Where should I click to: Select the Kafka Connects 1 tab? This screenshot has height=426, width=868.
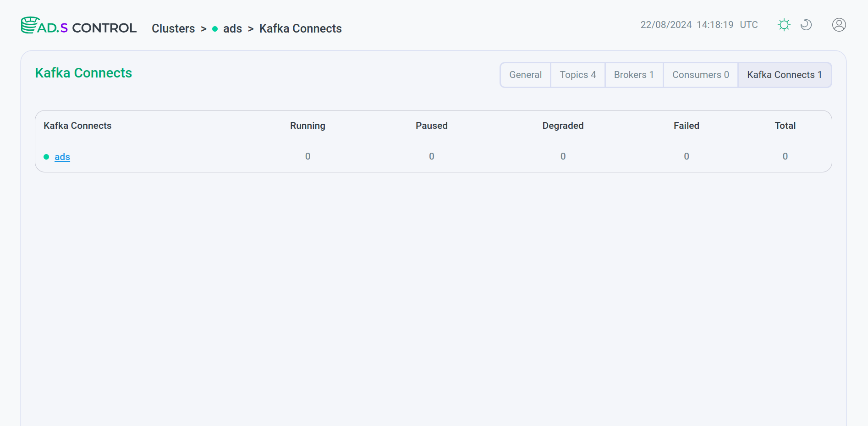785,75
